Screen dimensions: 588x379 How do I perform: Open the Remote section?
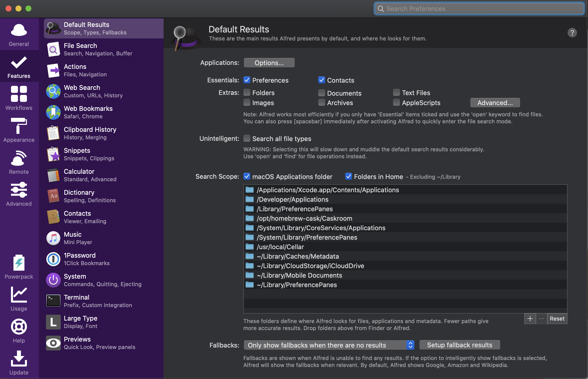pyautogui.click(x=19, y=162)
